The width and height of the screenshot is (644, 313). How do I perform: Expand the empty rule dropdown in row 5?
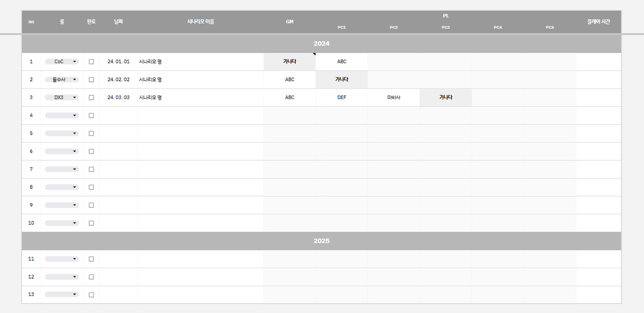tap(62, 133)
